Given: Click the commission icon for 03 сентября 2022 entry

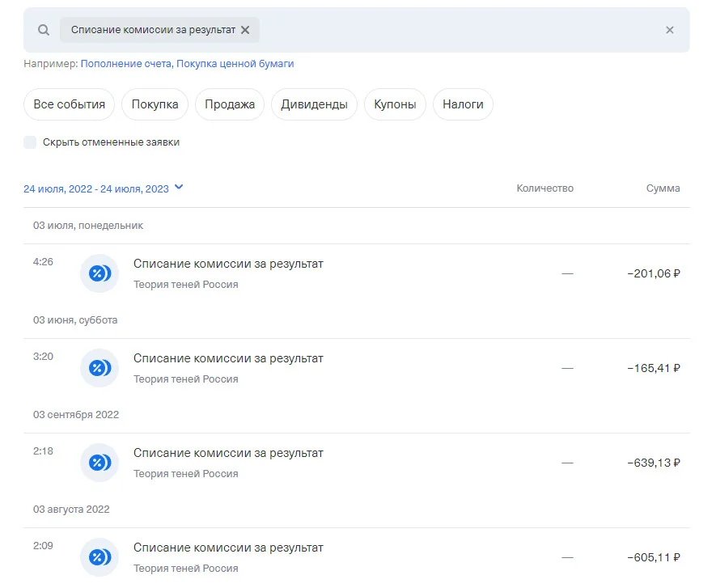Looking at the screenshot, I should pyautogui.click(x=100, y=463).
